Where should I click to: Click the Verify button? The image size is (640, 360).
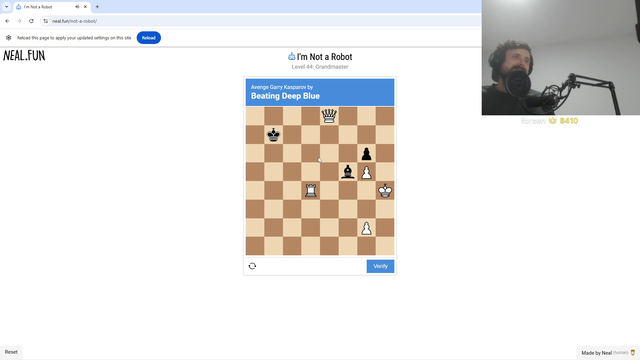[x=380, y=266]
